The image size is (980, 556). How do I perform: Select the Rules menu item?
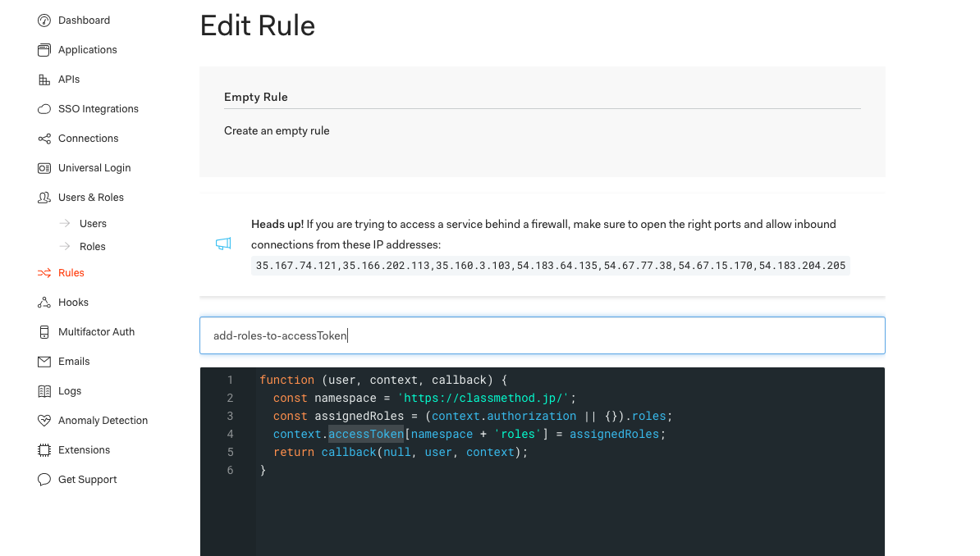[x=71, y=273]
